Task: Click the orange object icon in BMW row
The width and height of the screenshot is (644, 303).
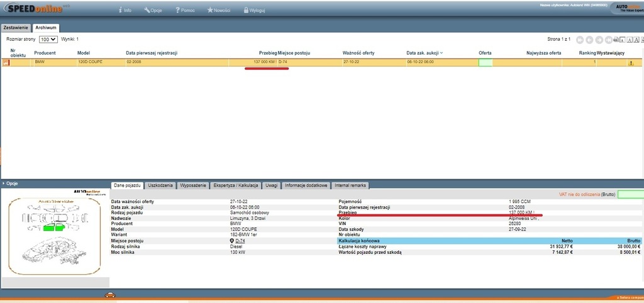Action: 7,63
